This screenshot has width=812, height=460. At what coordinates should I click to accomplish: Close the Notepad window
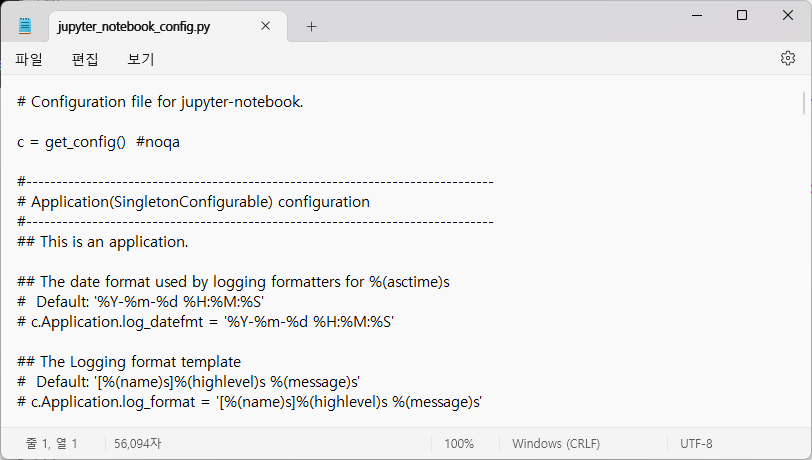[x=788, y=15]
